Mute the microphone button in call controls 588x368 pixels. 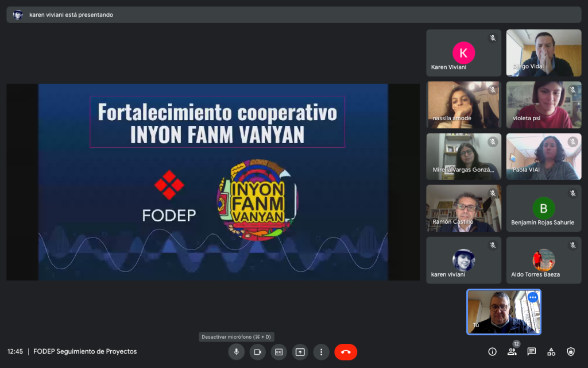tap(236, 352)
